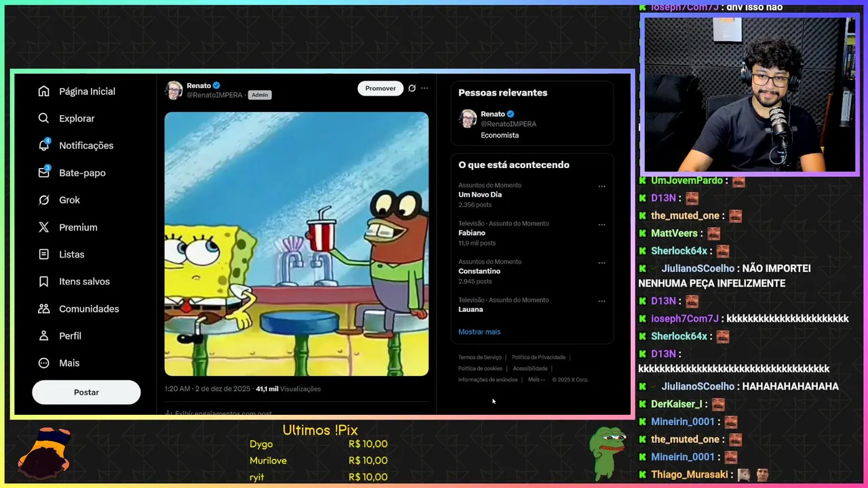Go to Itens salvos in the sidebar
This screenshot has height=488, width=868.
click(74, 281)
